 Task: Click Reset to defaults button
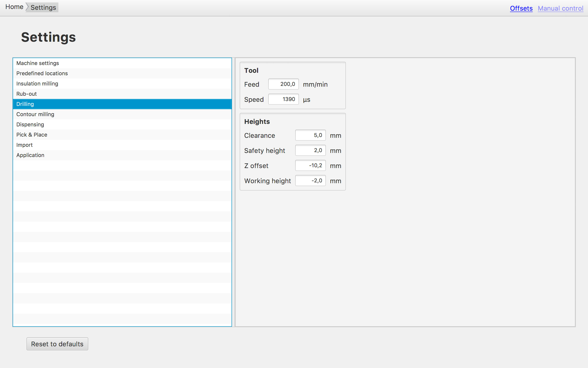(x=57, y=344)
